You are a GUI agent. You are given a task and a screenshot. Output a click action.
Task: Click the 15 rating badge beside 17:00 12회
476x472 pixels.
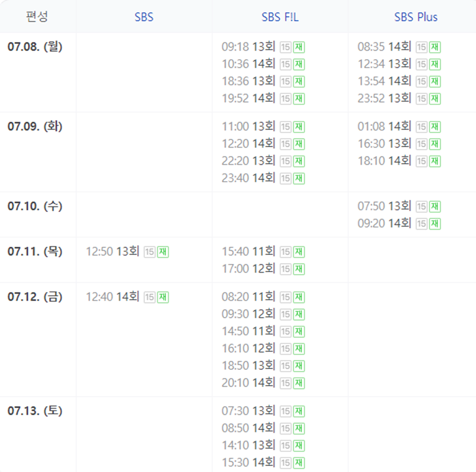pyautogui.click(x=286, y=269)
